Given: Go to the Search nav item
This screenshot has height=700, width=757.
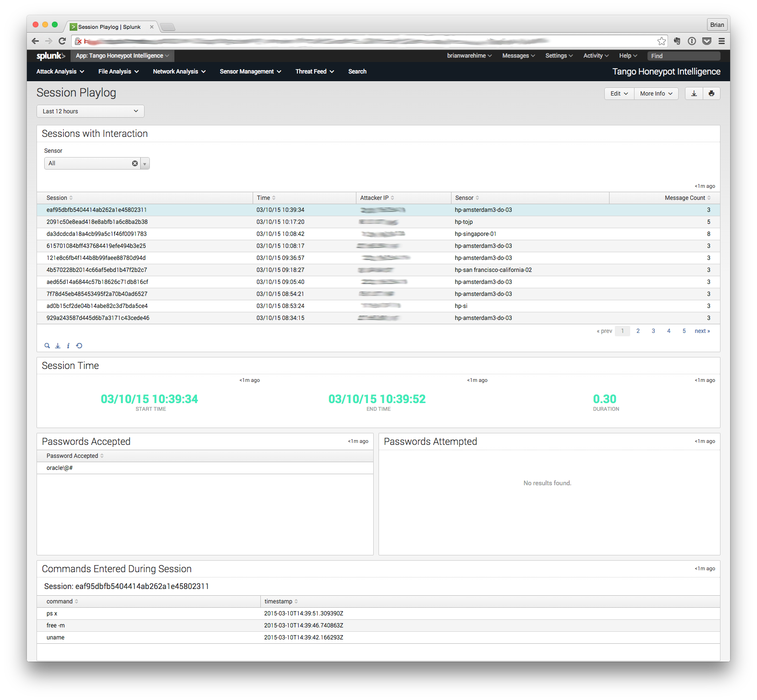Looking at the screenshot, I should (357, 72).
